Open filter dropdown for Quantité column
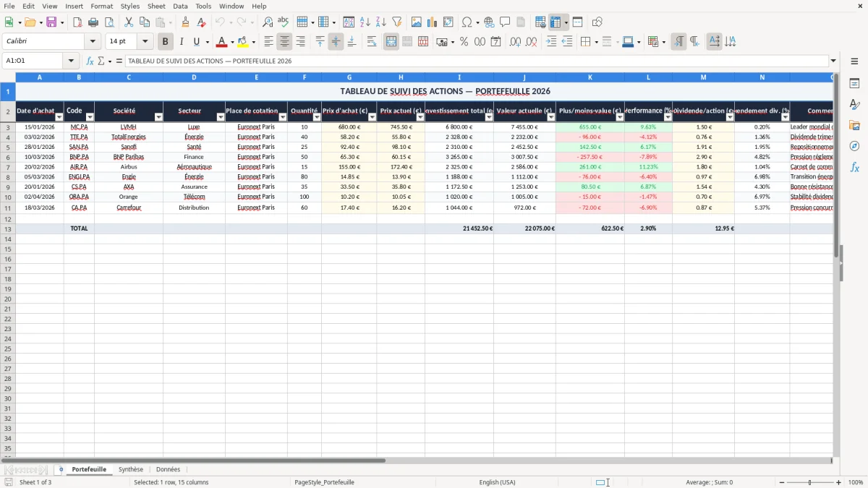Screen dimensions: 868x488 (x=317, y=117)
